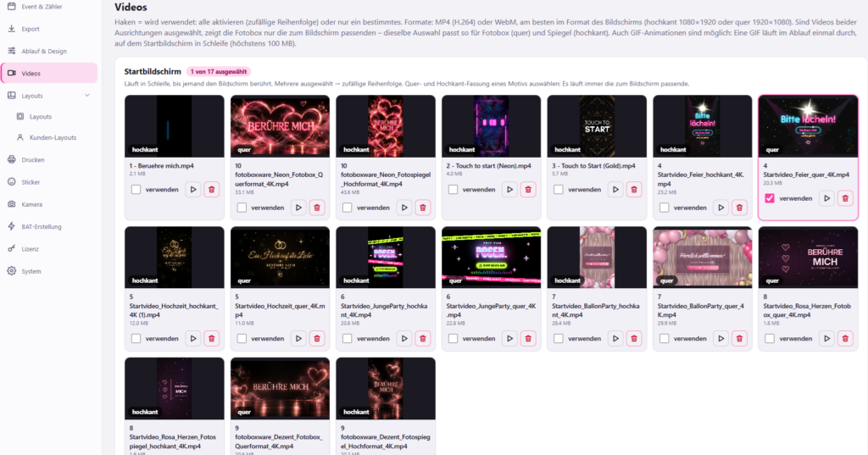Open BAT-Erstellung page

point(49,226)
